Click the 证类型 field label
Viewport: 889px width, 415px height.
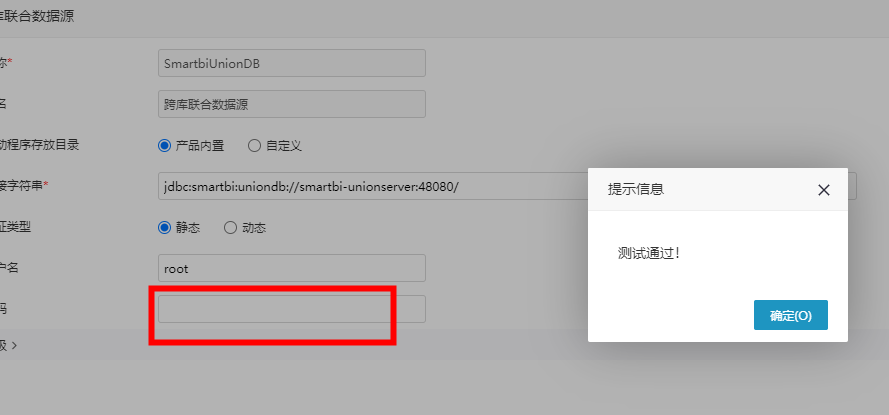coord(15,227)
